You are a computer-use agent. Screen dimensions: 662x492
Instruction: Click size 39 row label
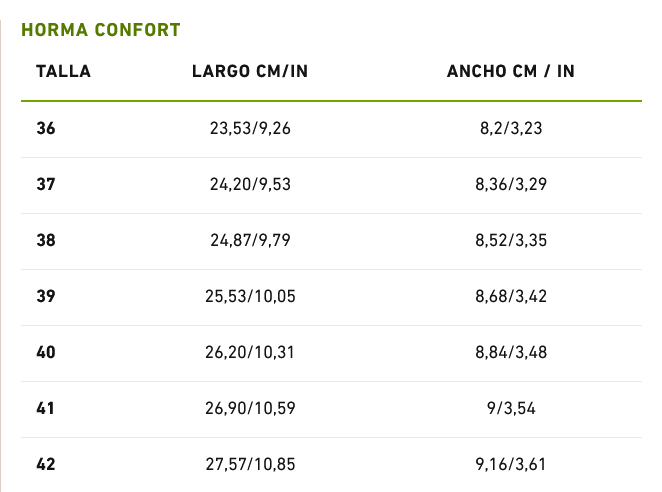tap(46, 296)
